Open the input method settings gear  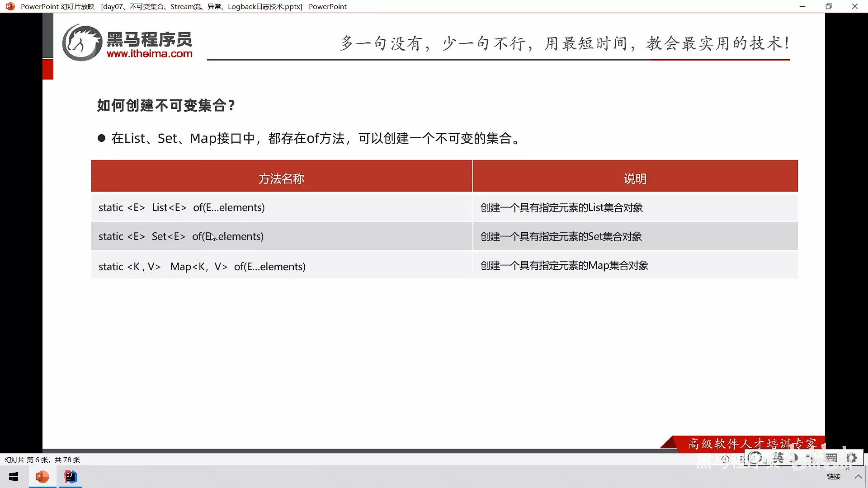pyautogui.click(x=851, y=458)
